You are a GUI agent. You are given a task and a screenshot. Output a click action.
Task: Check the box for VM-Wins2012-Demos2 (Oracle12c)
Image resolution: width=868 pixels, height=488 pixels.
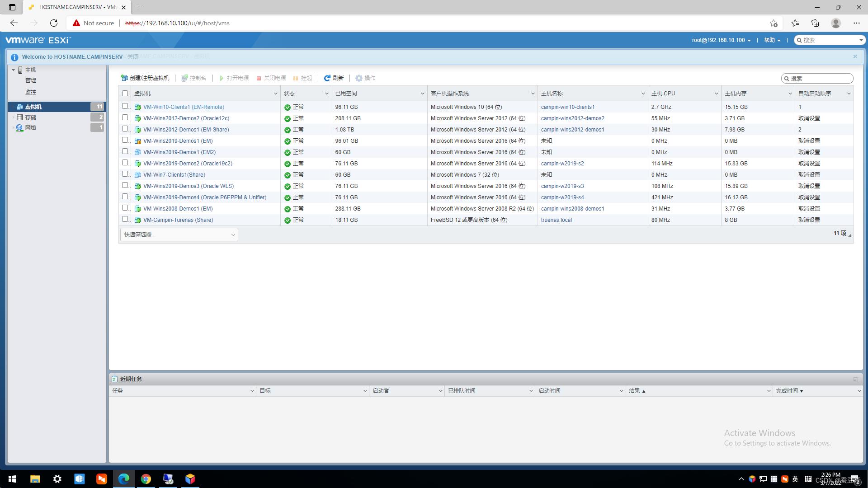click(125, 117)
